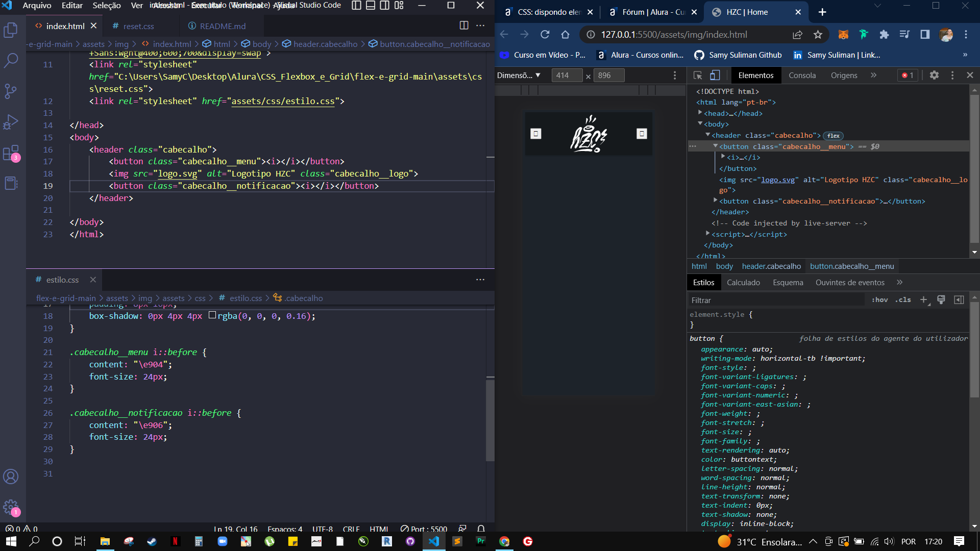980x551 pixels.
Task: Collapse the header cabecalho DOM node
Action: click(708, 135)
